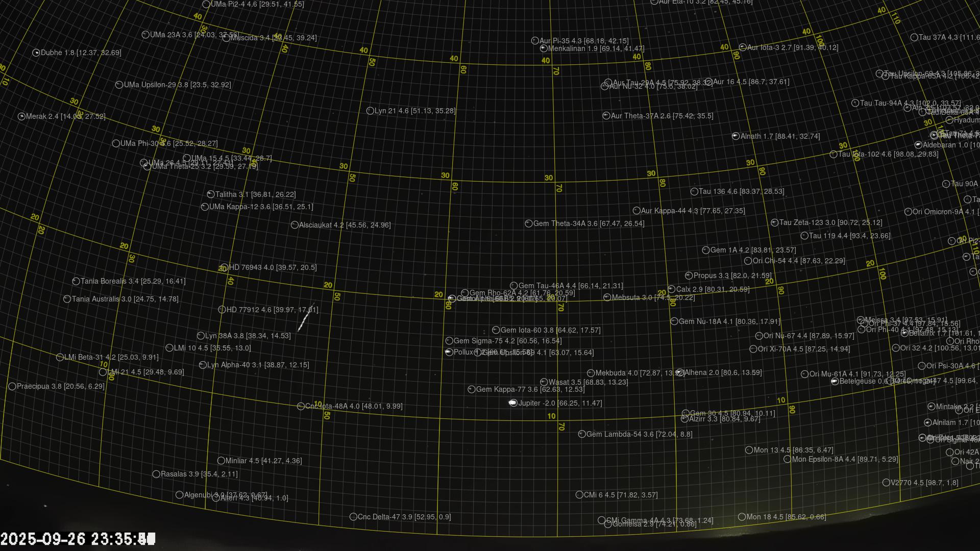This screenshot has height=551, width=980.
Task: Select the Talitha star marker
Action: (211, 194)
